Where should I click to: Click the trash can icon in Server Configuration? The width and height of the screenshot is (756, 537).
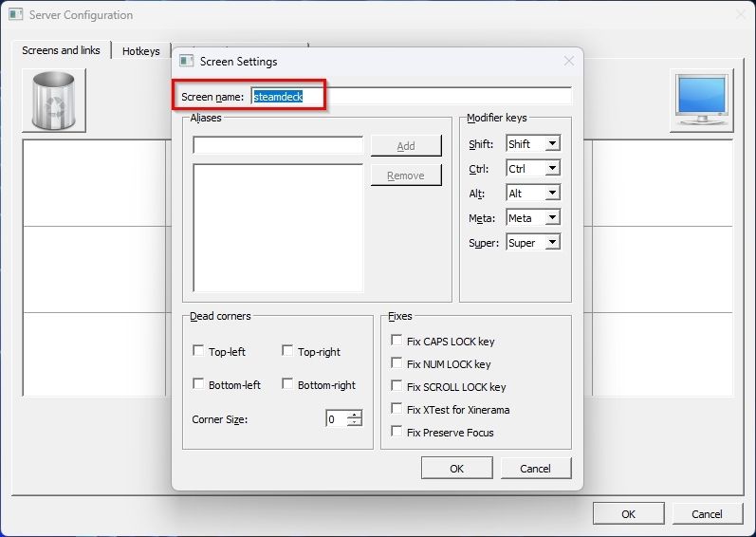point(53,101)
